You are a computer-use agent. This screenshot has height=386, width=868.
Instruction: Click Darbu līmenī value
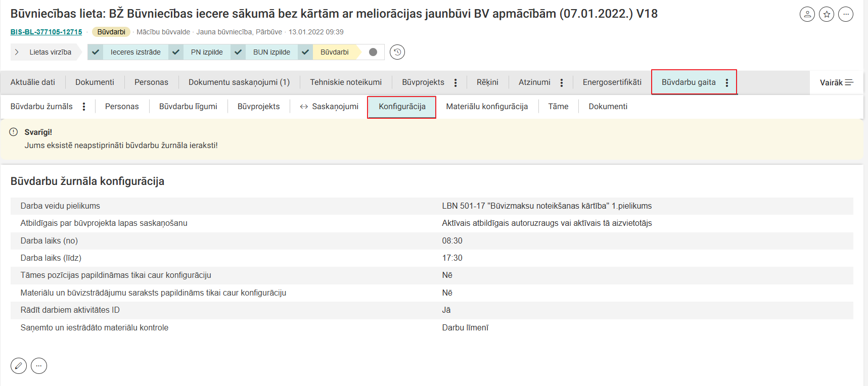(x=465, y=328)
